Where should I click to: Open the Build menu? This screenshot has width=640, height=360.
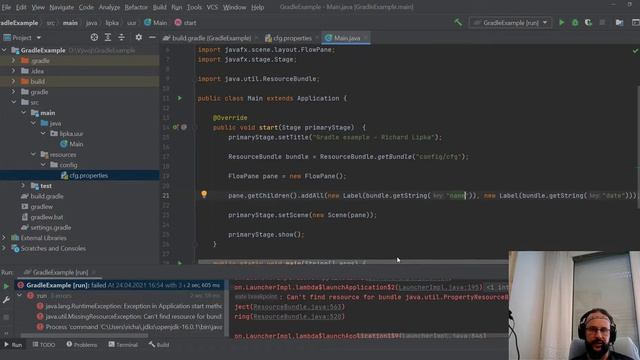(x=160, y=7)
